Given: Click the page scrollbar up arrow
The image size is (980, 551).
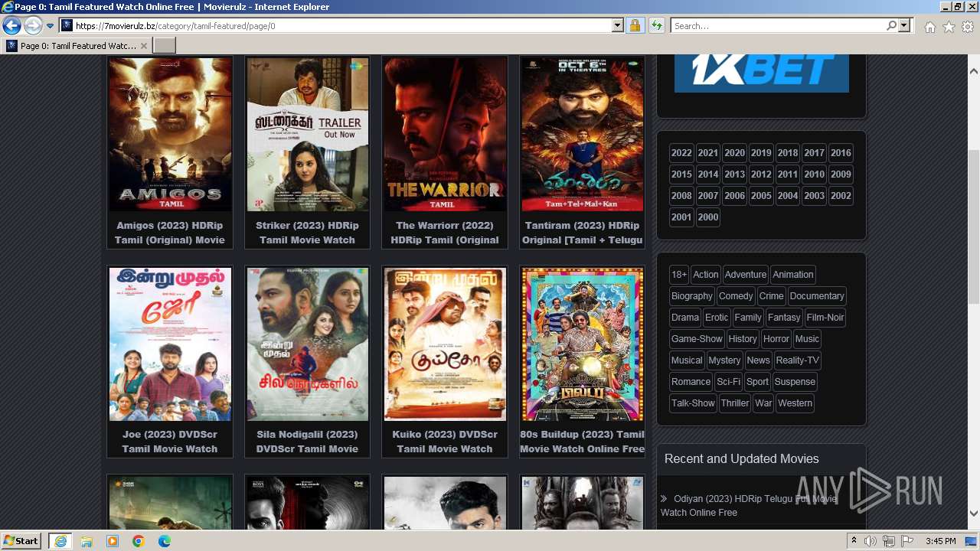Looking at the screenshot, I should [x=974, y=71].
